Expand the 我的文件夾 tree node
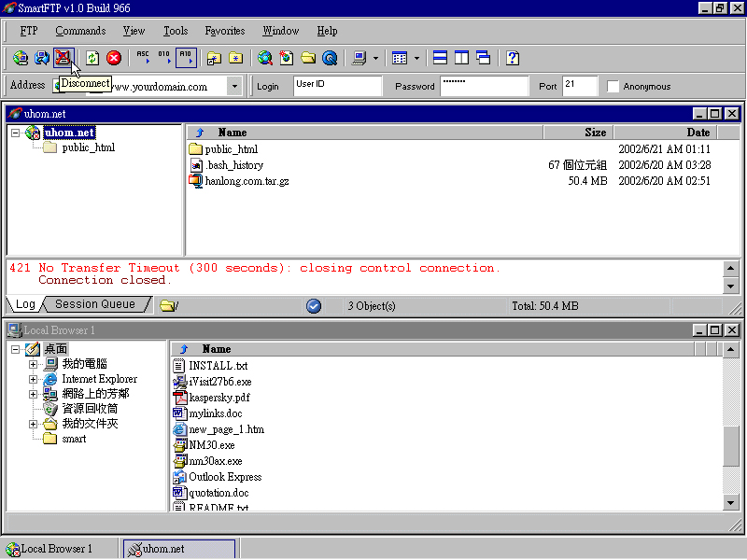 [x=33, y=424]
